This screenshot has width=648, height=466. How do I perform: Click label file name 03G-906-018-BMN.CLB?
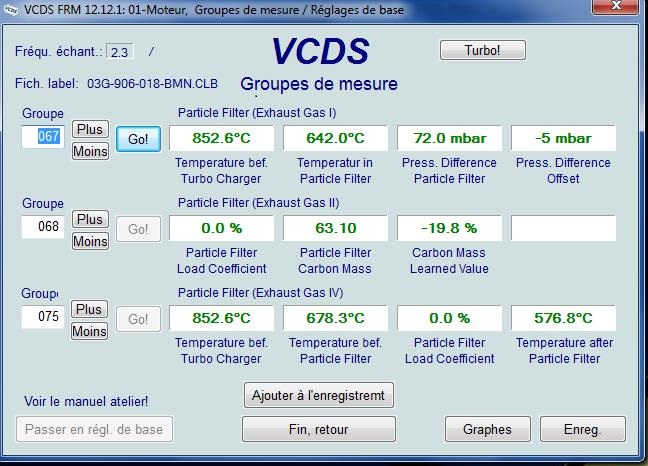click(152, 84)
